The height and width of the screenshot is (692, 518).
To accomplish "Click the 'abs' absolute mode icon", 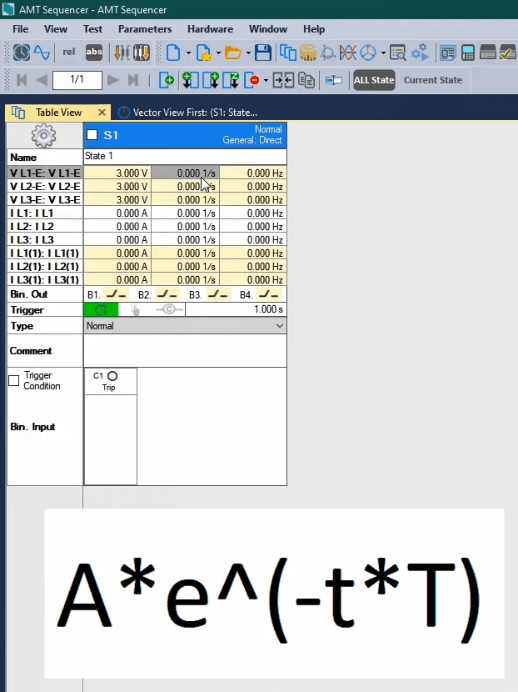I will click(94, 53).
